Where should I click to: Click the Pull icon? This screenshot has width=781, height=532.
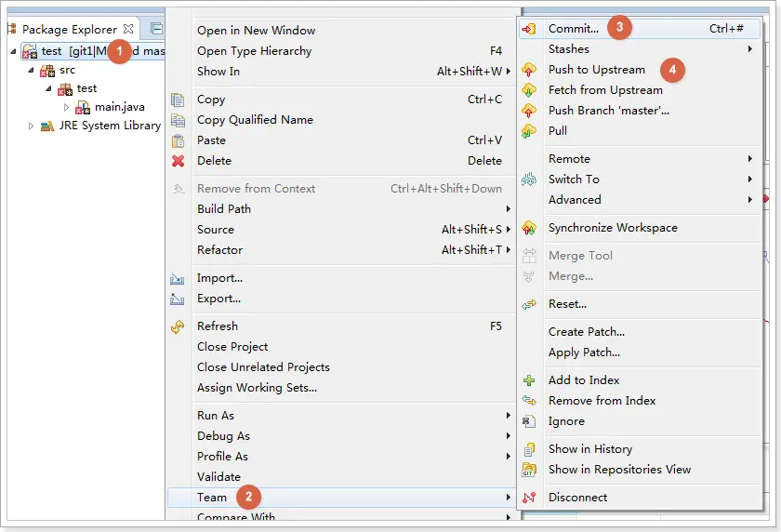(528, 131)
